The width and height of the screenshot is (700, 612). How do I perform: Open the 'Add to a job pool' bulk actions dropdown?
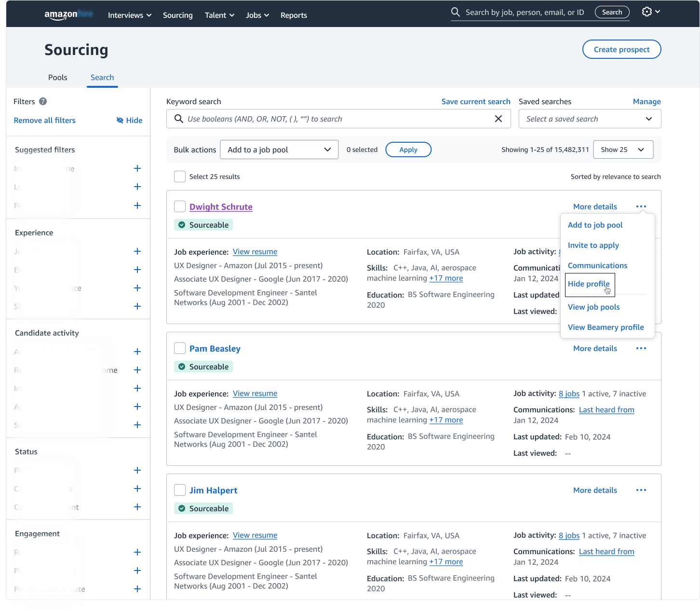click(x=279, y=150)
